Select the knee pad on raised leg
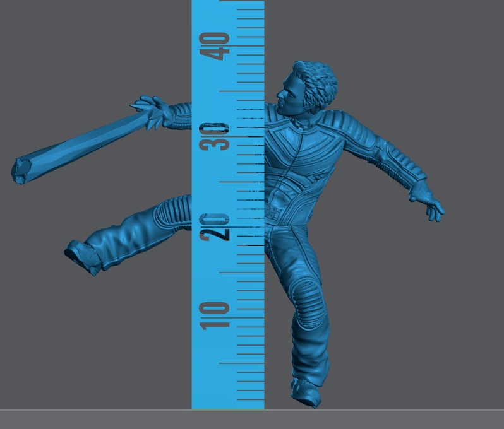This screenshot has height=429, width=504. [x=172, y=211]
